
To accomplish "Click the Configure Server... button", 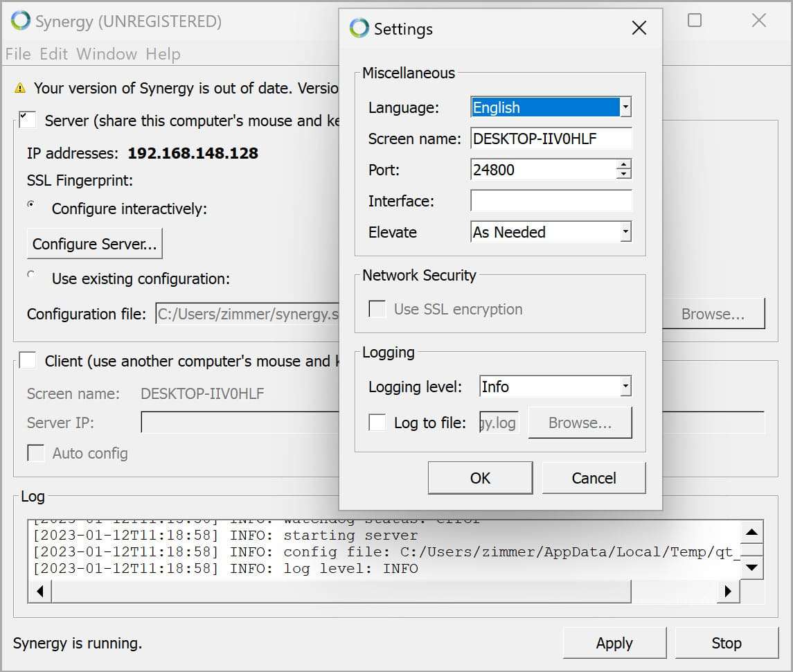I will [95, 243].
